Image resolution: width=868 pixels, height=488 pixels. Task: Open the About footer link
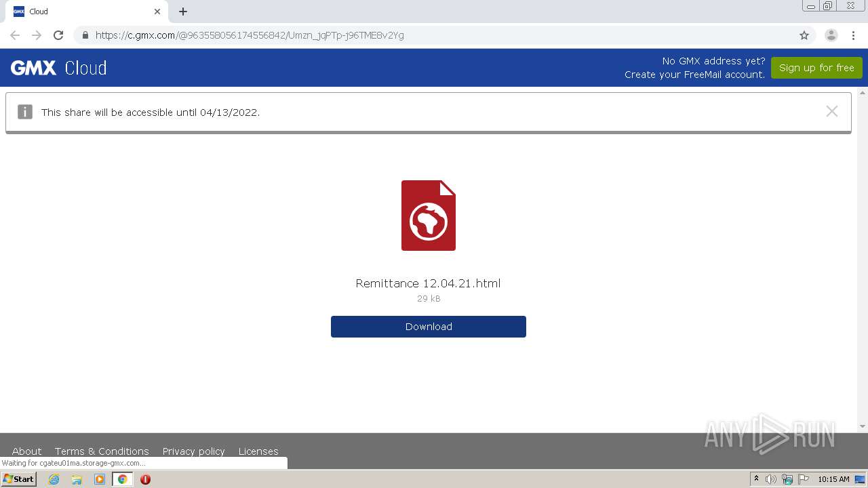[27, 451]
